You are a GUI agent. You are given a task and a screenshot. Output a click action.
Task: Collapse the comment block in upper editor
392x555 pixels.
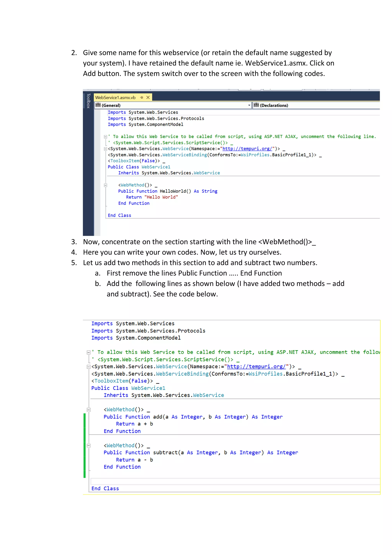click(x=105, y=137)
